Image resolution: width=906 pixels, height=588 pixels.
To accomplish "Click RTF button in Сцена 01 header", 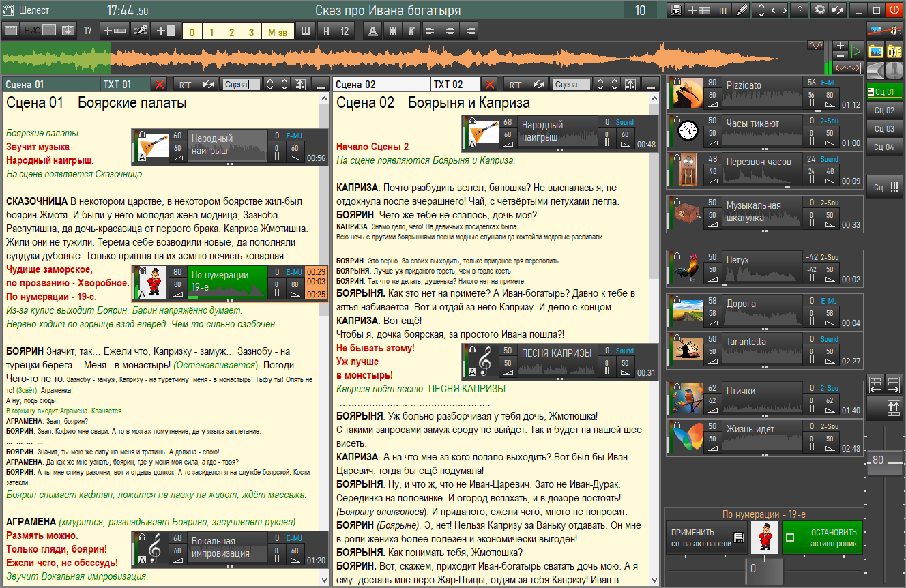I will click(x=186, y=85).
